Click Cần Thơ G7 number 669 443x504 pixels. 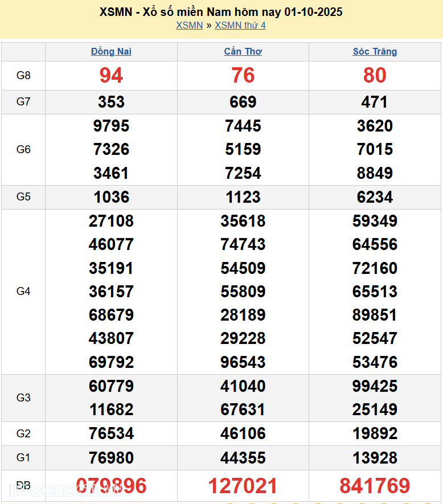pos(243,102)
